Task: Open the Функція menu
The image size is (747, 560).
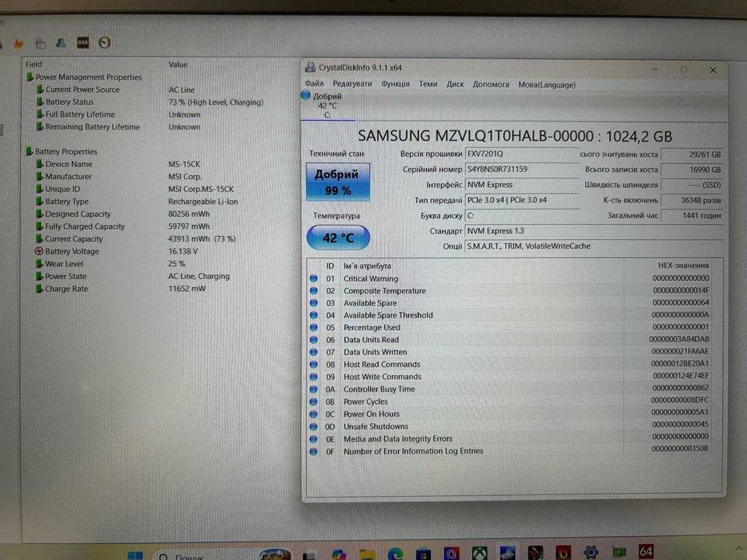Action: click(395, 84)
